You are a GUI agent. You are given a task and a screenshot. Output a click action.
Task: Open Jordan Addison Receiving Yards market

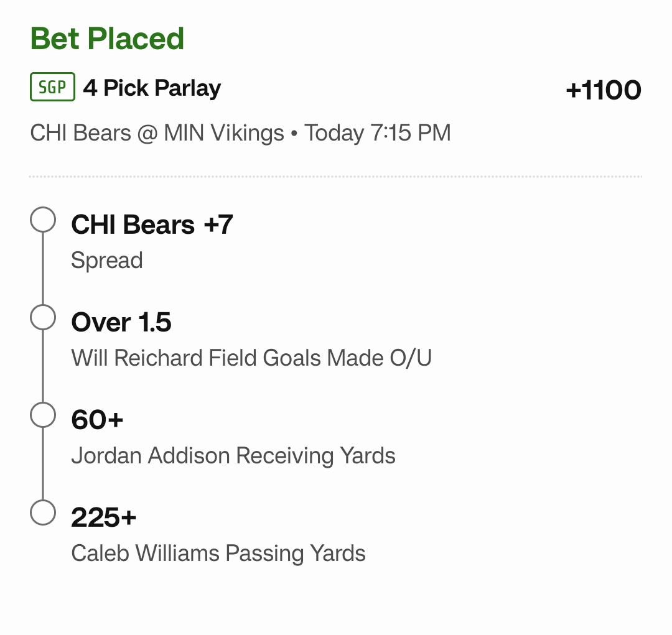[x=233, y=456]
